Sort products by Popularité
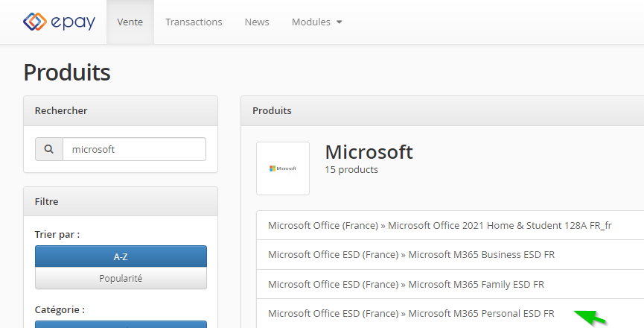 [x=121, y=278]
